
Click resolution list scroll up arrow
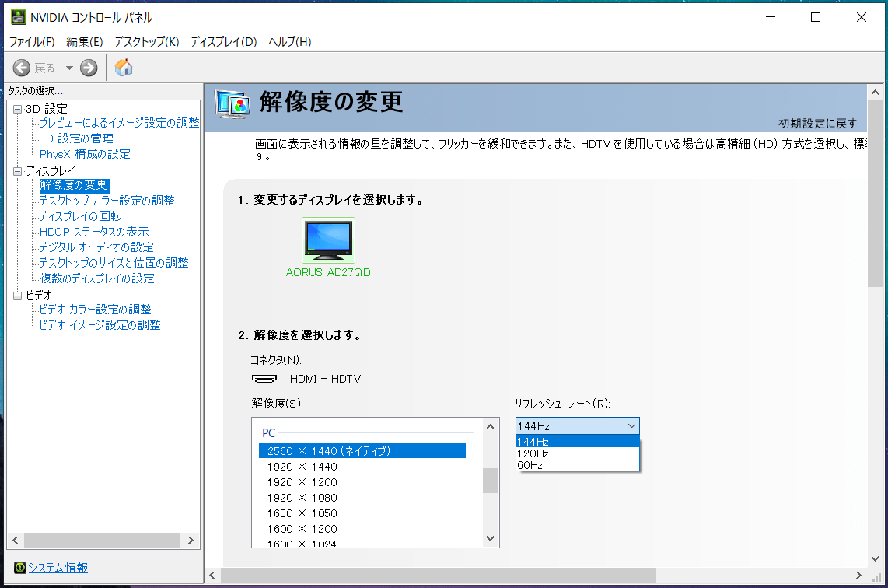tap(491, 426)
